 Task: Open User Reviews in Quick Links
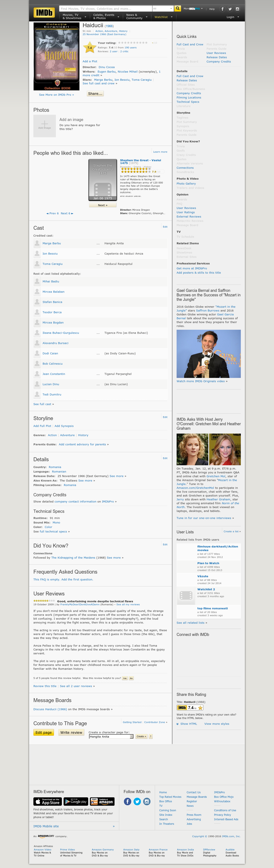click(x=216, y=53)
